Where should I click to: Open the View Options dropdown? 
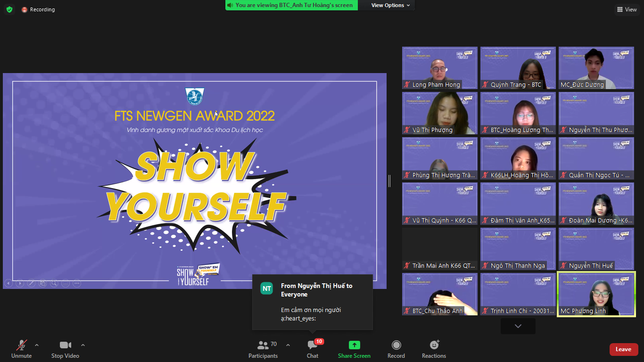pos(390,5)
